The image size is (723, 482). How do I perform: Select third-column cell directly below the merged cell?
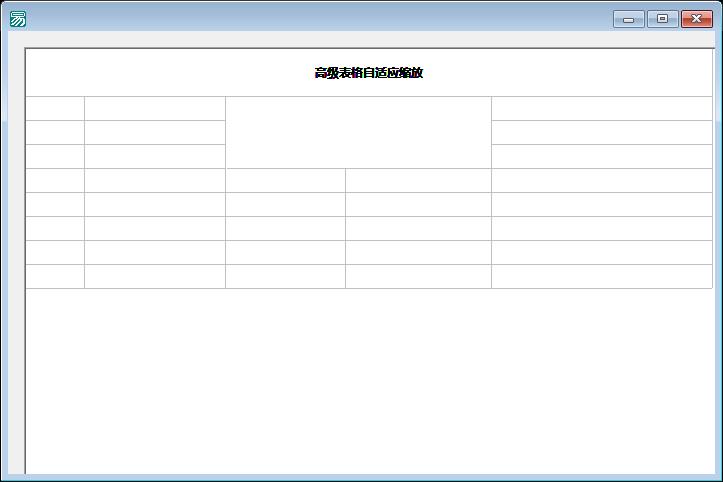pos(285,180)
